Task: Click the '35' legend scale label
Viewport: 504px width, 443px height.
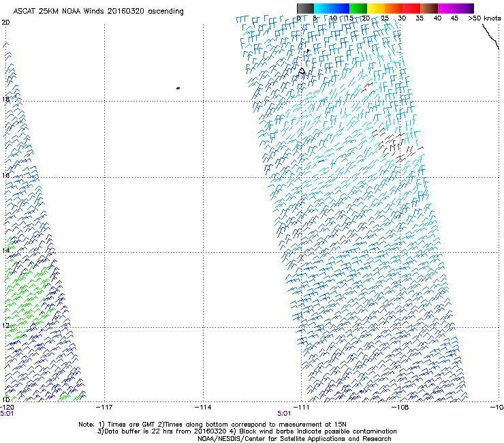Action: [420, 18]
